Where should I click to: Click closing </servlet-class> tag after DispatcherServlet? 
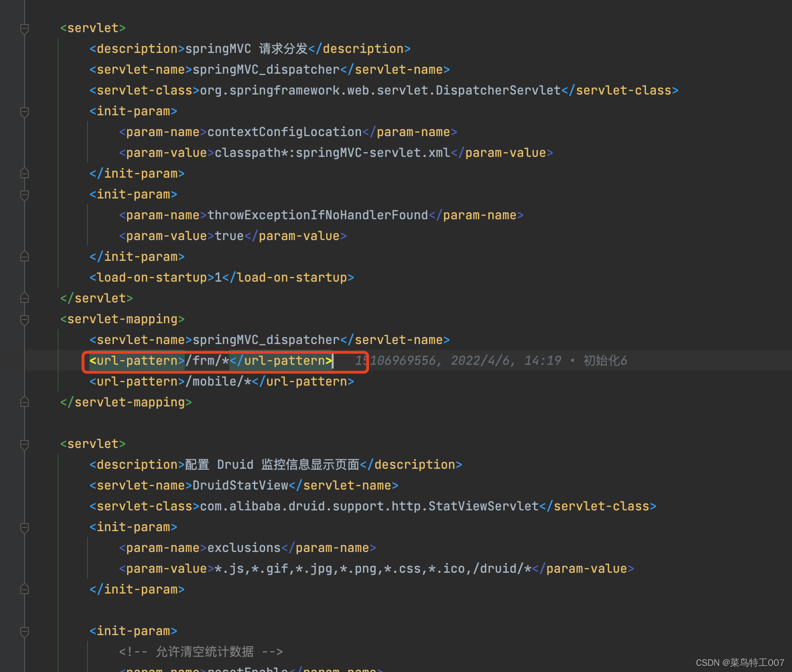(x=620, y=90)
